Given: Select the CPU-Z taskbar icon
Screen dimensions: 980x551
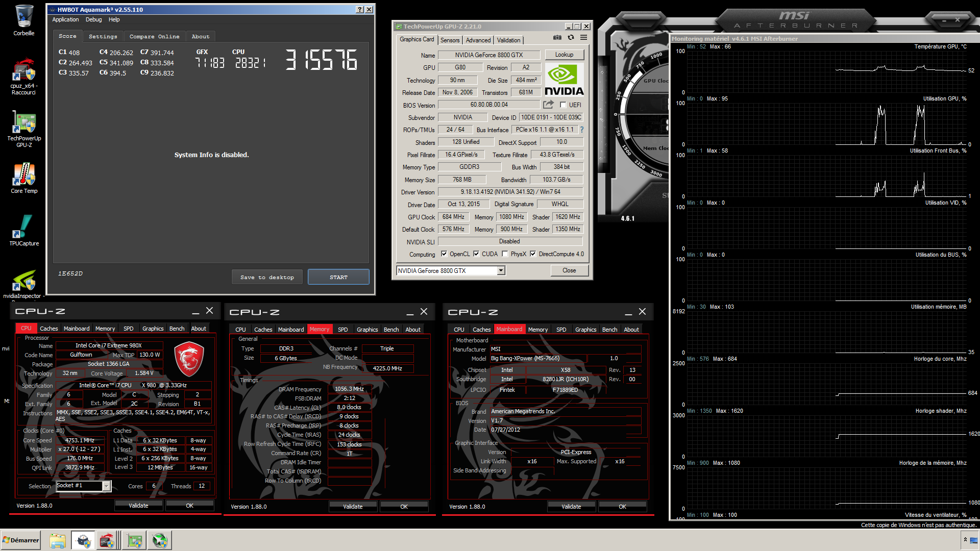Looking at the screenshot, I should (x=107, y=540).
